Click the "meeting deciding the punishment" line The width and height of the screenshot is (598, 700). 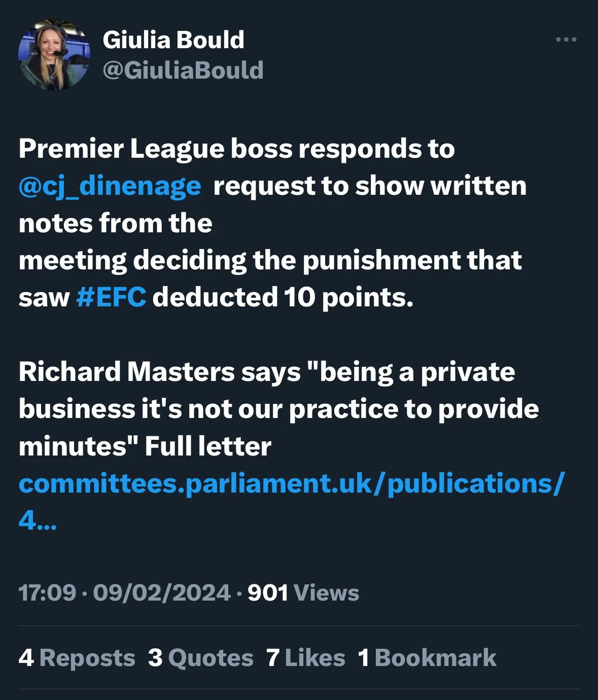tap(270, 260)
